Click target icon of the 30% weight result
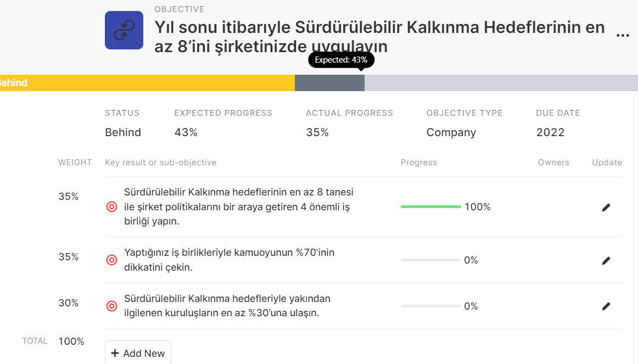The image size is (638, 364). (x=111, y=306)
